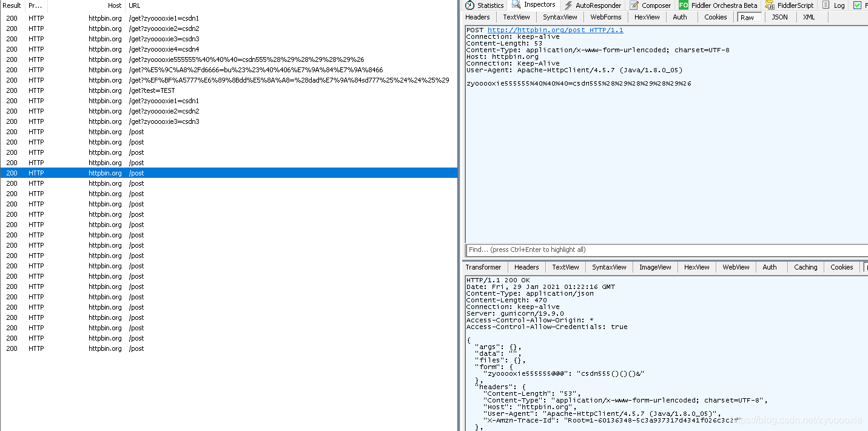Click the HTTP/1.1 200 OK response line

(x=498, y=280)
